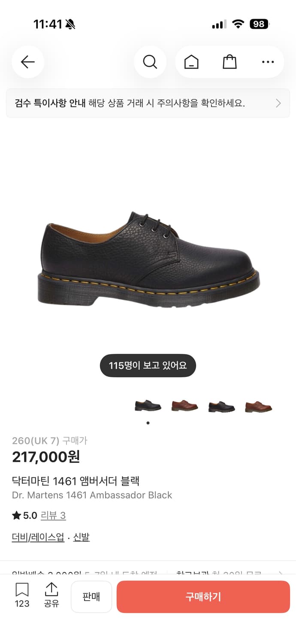Open the 더비/레이스업 category link
Screen dimensions: 296x644
click(38, 537)
